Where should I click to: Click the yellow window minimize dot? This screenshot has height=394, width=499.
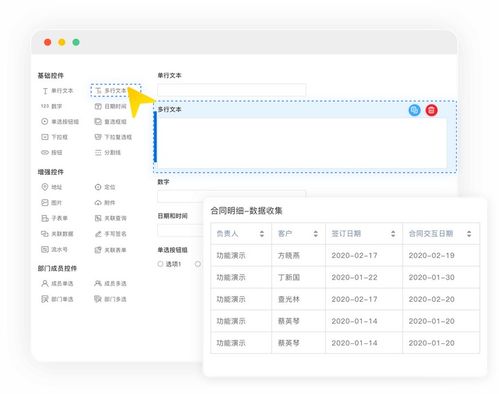[x=62, y=42]
